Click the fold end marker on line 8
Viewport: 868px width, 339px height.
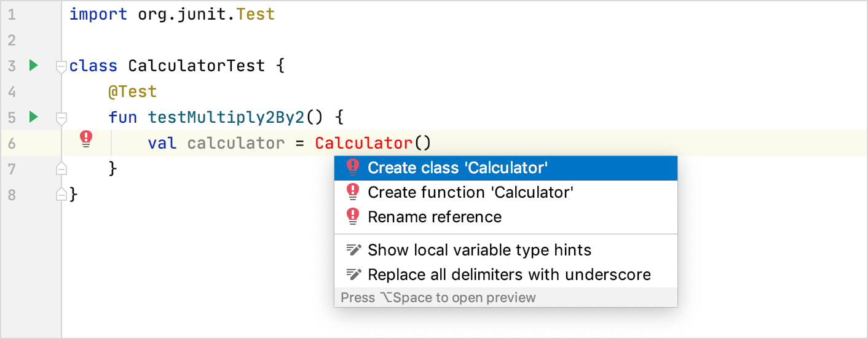pyautogui.click(x=61, y=194)
